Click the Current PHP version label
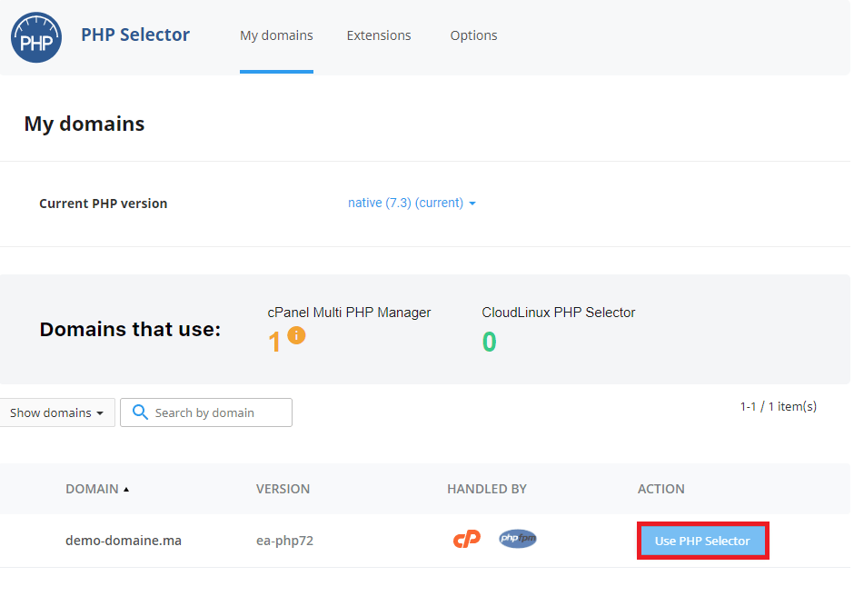 point(103,204)
